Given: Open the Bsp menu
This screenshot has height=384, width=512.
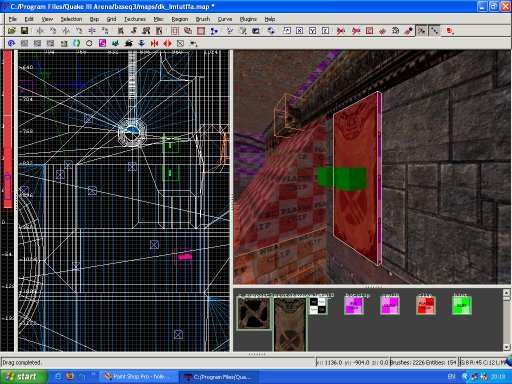Looking at the screenshot, I should click(x=94, y=19).
